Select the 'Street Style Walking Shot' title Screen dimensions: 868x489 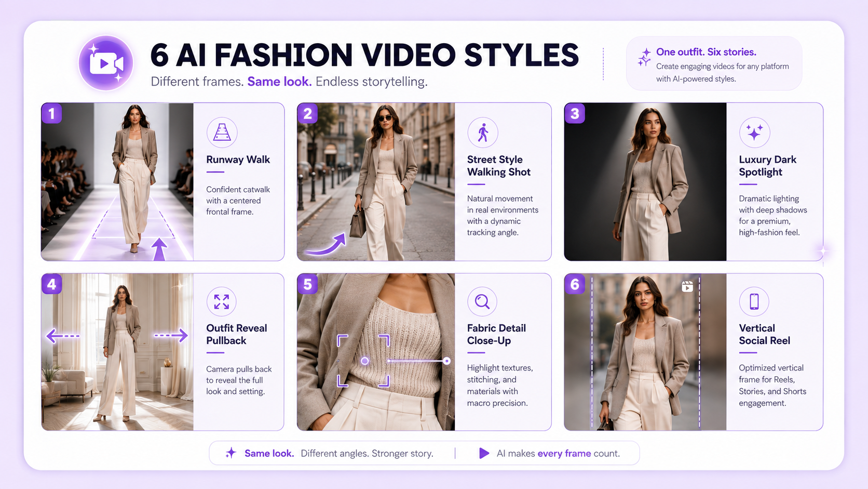499,166
